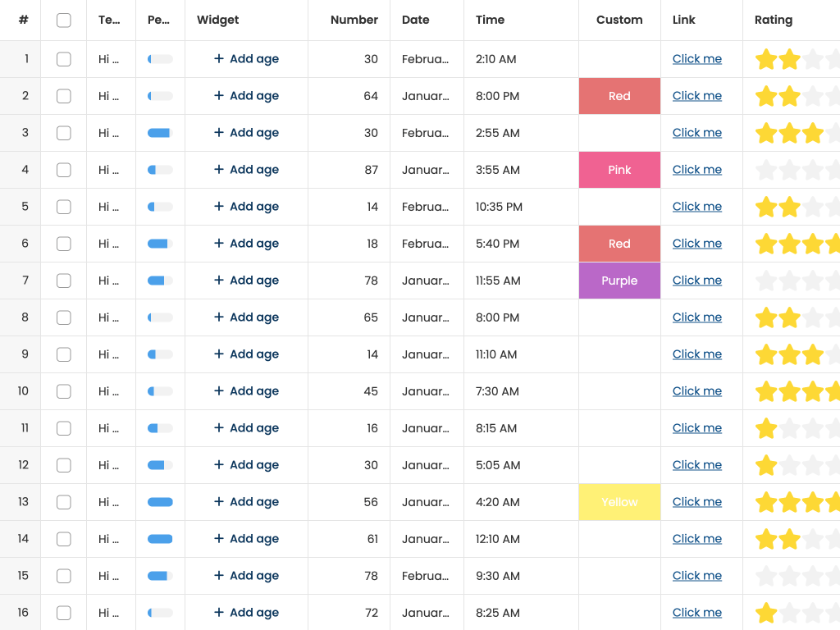
Task: Click the third rating star in row 7
Action: 812,281
